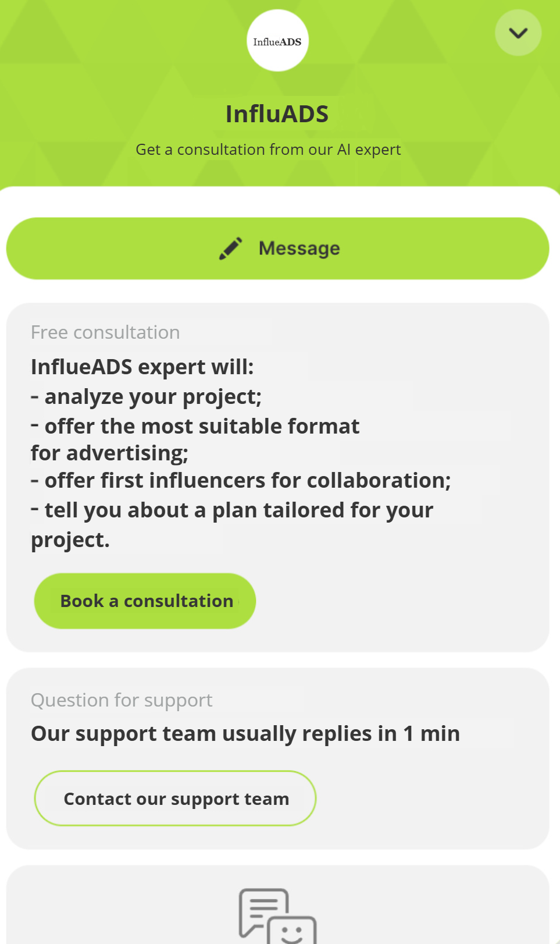
Task: Contact our support team
Action: pyautogui.click(x=176, y=799)
